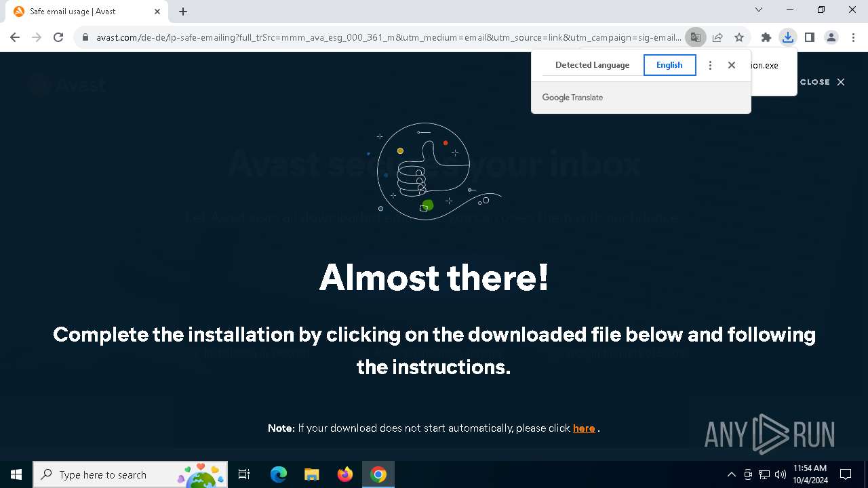
Task: Launch Firefox from the taskbar
Action: (x=345, y=474)
